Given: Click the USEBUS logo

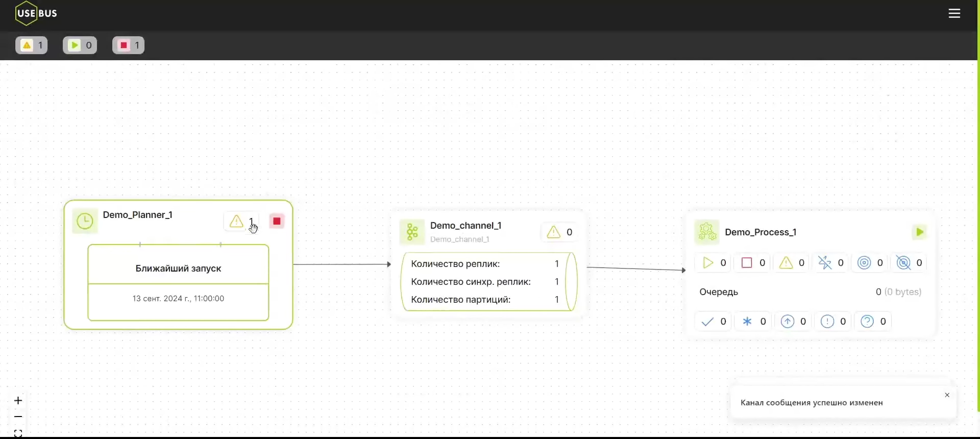Looking at the screenshot, I should pyautogui.click(x=36, y=14).
